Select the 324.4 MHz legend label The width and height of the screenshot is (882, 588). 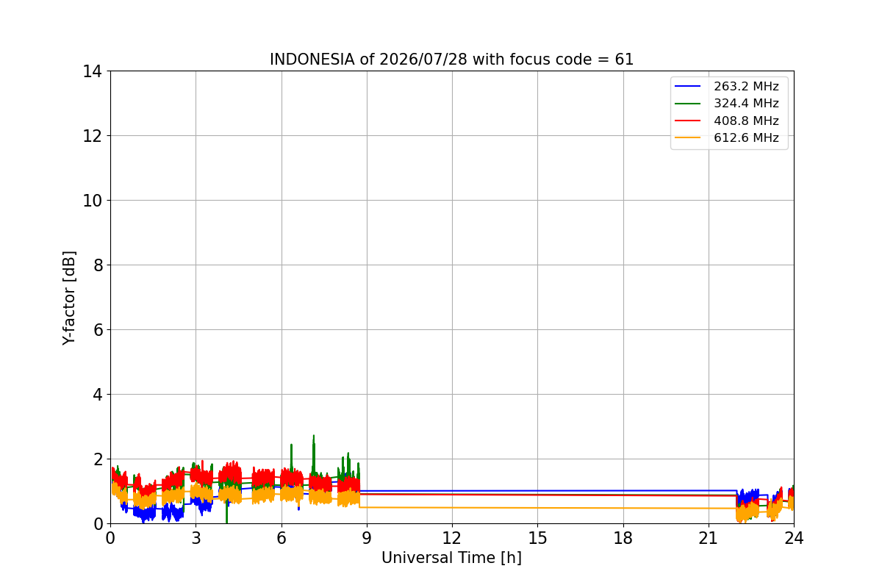pos(746,104)
